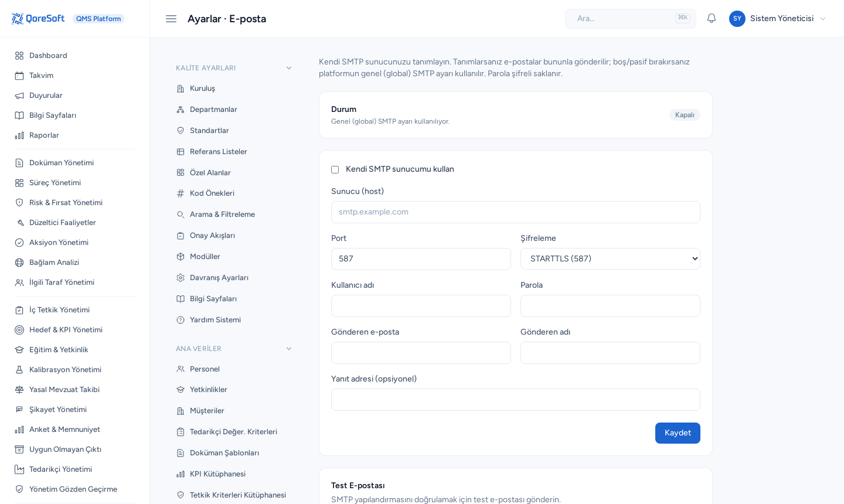Screen dimensions: 844x504
Task: Click the Yasal Mevzuat scale icon
Action: (x=19, y=390)
